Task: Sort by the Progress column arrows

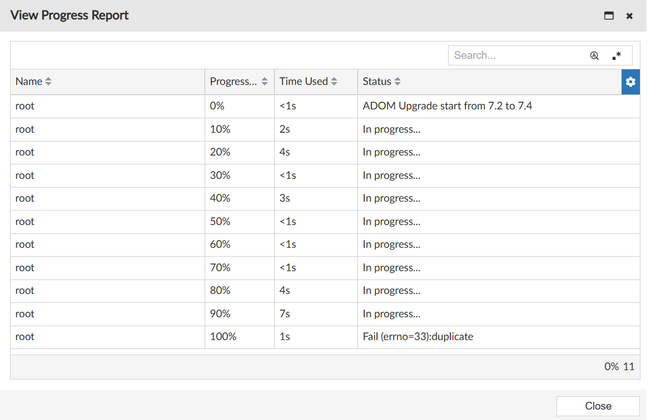Action: pos(264,82)
